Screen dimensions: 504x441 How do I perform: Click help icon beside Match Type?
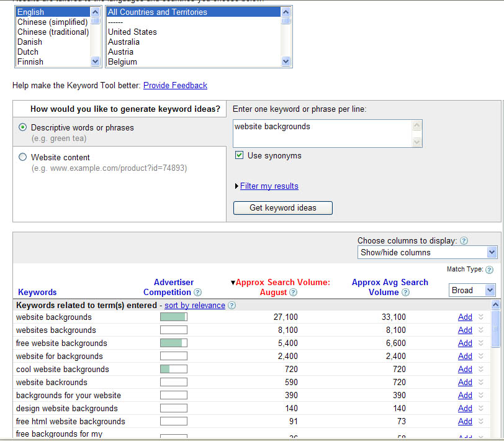click(489, 270)
